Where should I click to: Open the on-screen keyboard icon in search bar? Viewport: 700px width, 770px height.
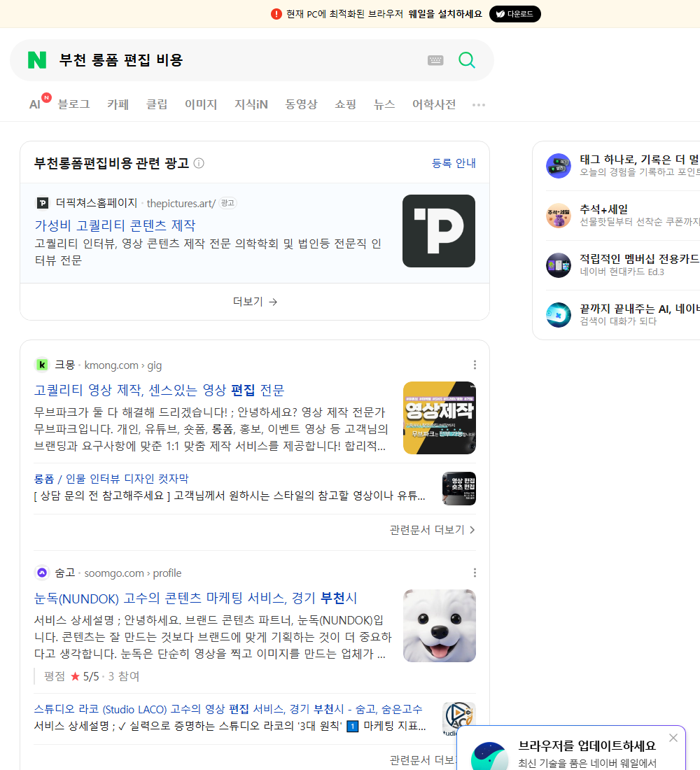click(435, 60)
